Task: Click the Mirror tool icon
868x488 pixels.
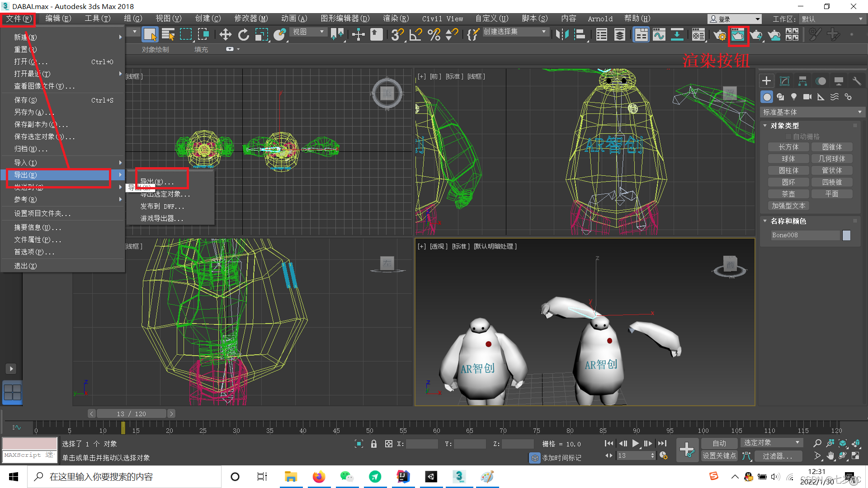Action: coord(562,35)
